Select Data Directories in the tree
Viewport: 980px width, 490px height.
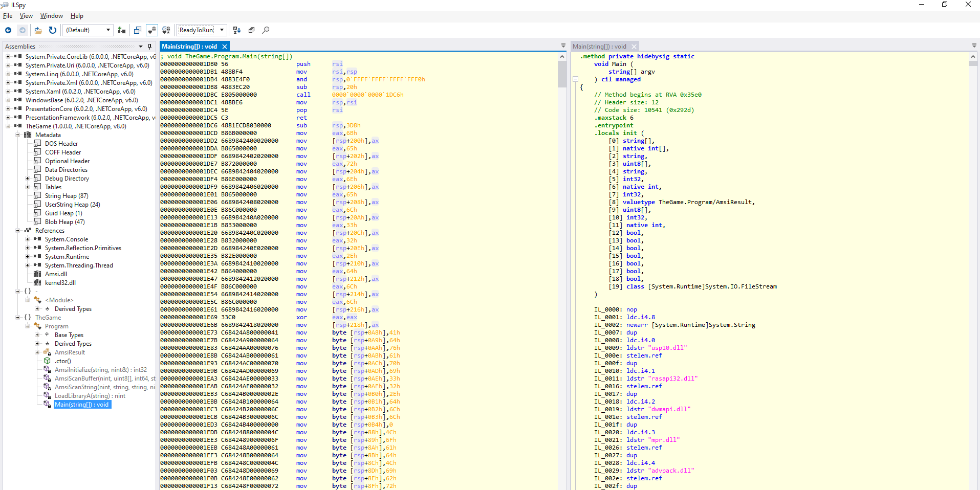click(x=66, y=170)
